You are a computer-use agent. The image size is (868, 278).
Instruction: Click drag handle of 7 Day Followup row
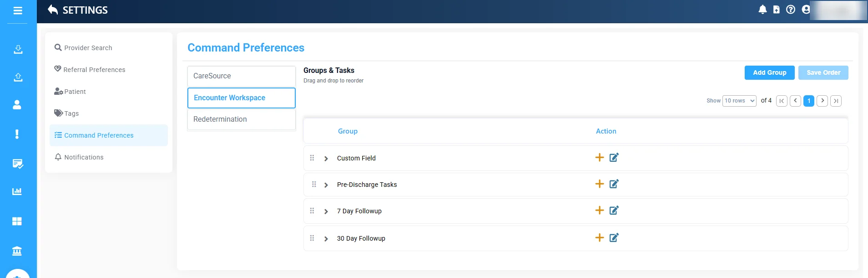point(312,211)
